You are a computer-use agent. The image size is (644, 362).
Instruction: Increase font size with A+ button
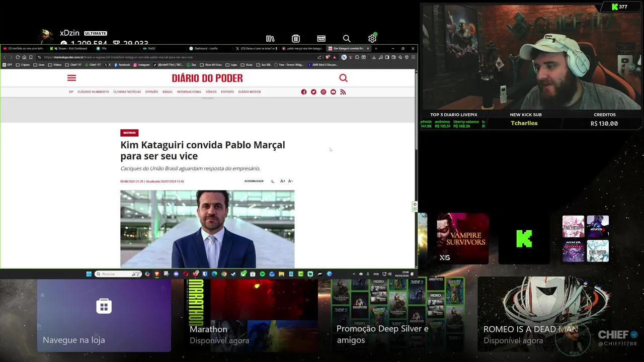coord(283,181)
